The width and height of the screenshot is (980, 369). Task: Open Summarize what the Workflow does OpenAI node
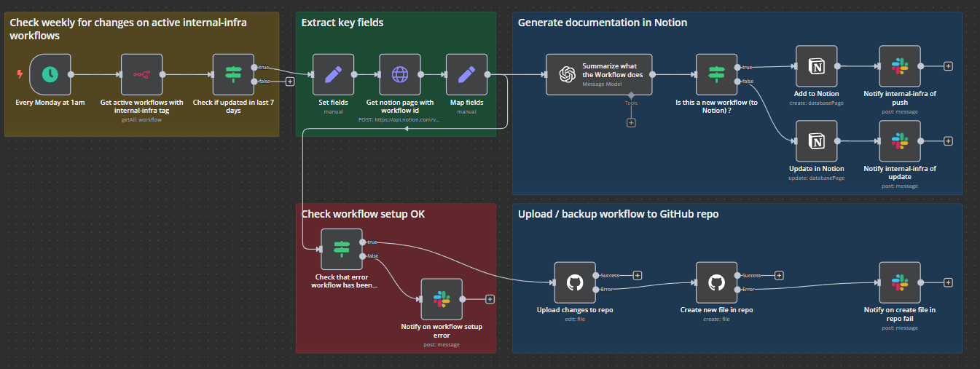point(599,74)
